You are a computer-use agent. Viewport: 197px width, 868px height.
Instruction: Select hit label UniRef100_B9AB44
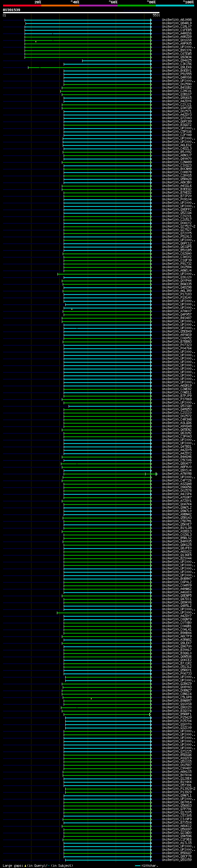coord(177,633)
